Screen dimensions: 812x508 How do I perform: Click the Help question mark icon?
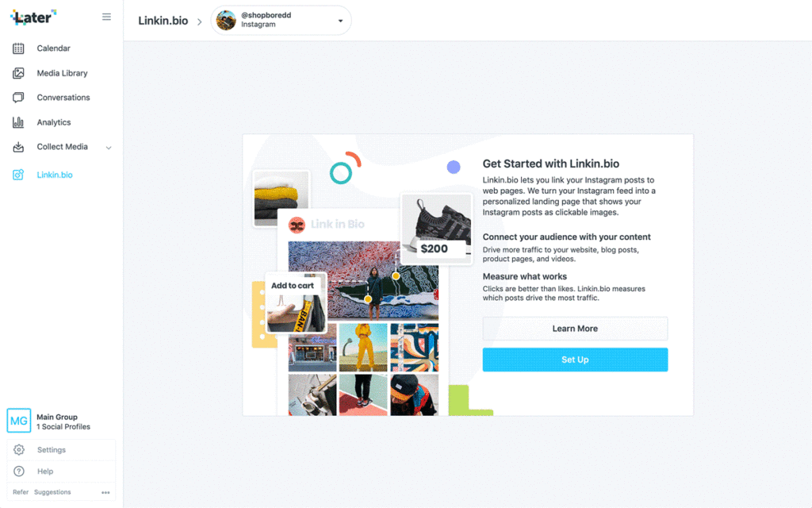(19, 471)
